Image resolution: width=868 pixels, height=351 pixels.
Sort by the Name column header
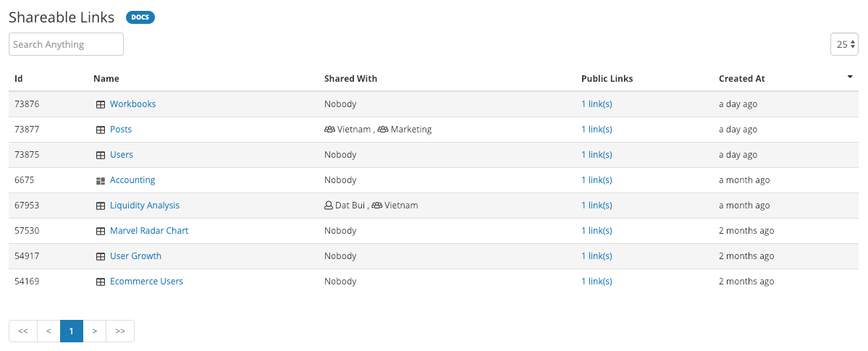pyautogui.click(x=106, y=79)
